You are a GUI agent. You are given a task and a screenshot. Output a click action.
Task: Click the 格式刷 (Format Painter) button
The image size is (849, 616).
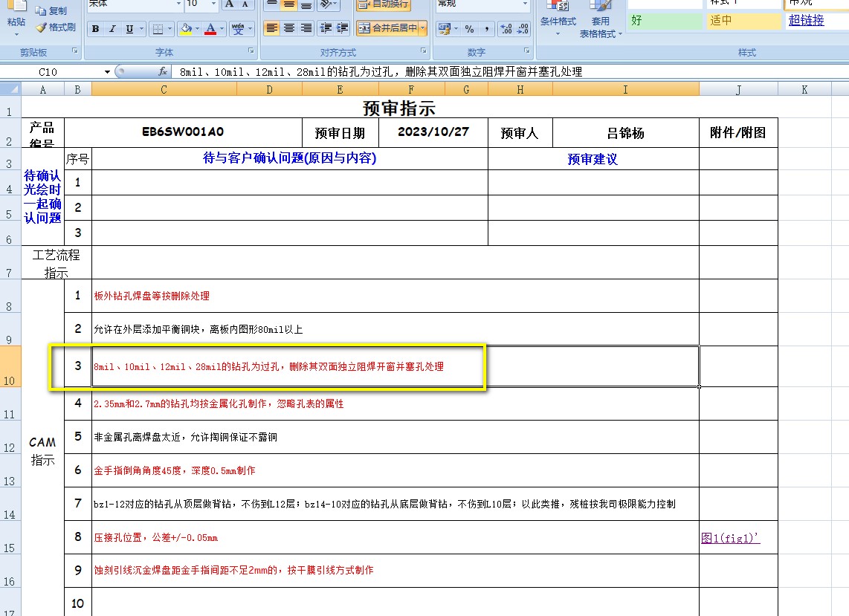click(x=56, y=27)
